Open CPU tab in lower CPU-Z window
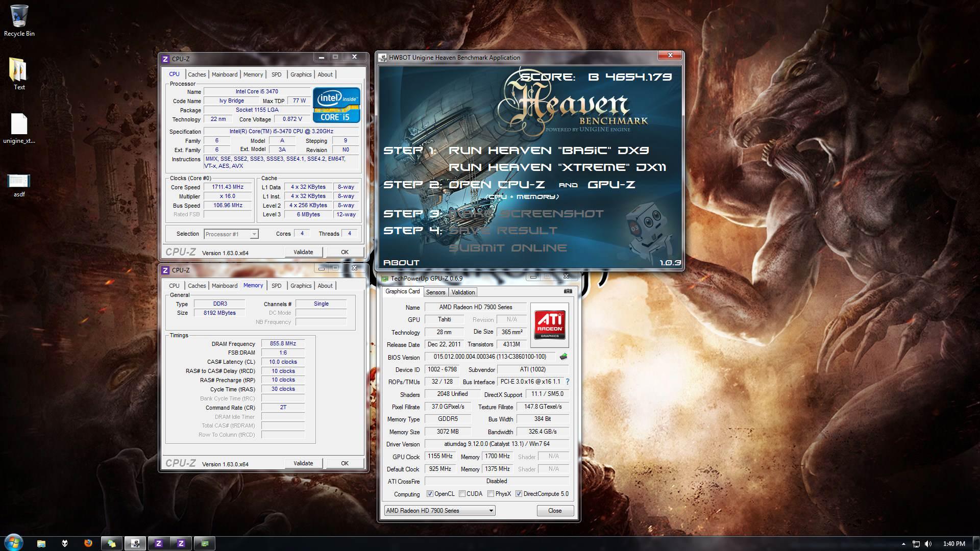Screen dimensions: 980x551 174,286
